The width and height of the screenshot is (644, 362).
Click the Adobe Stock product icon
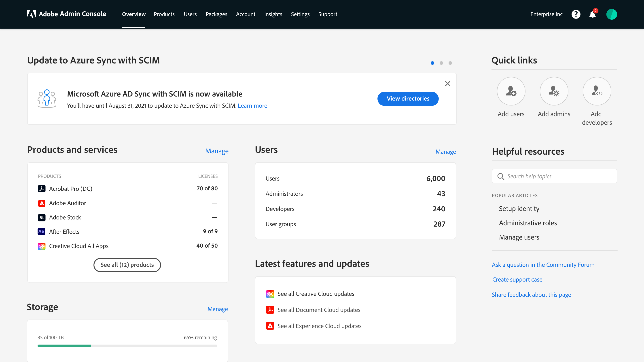pos(42,217)
